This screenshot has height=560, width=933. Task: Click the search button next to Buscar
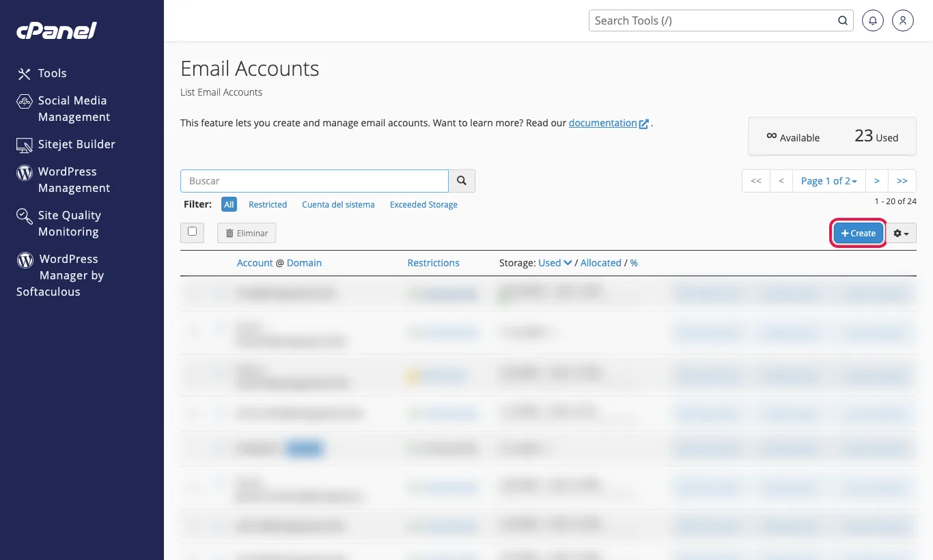(x=462, y=181)
